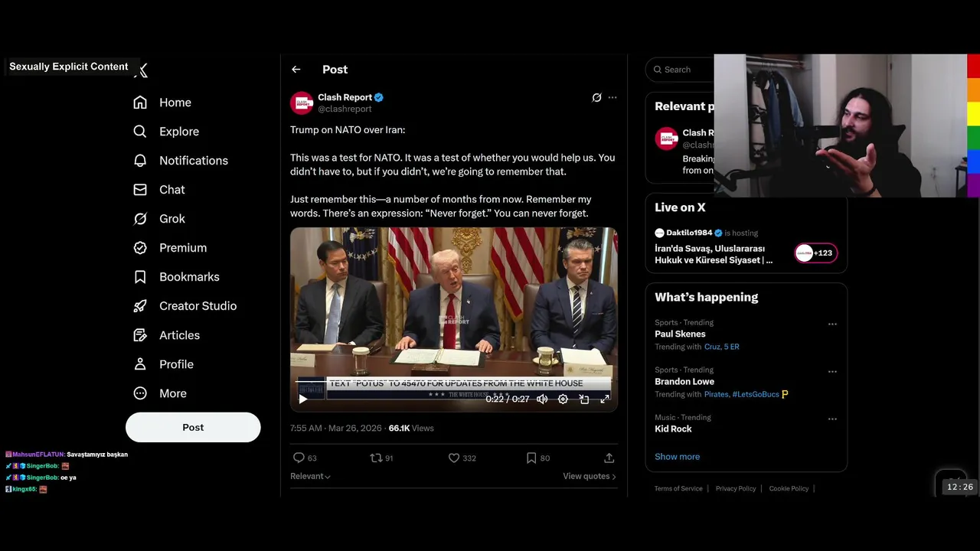Mute the video with speaker icon

tap(542, 399)
